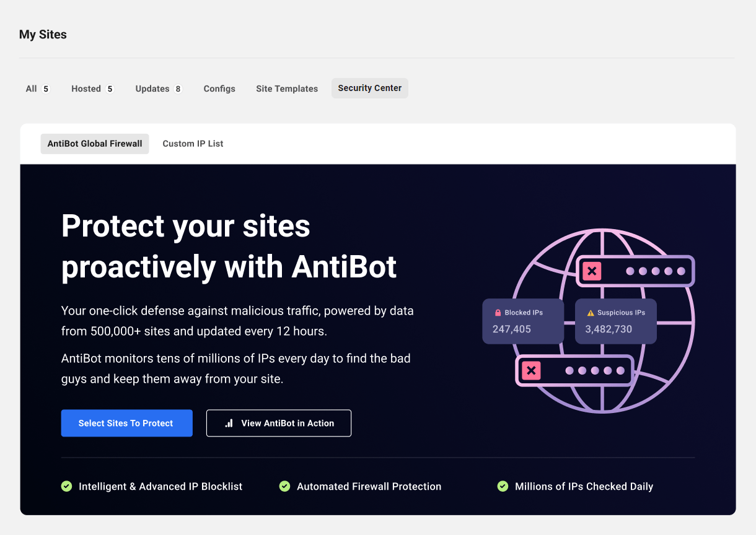Go to the Configs tab
Image resolution: width=756 pixels, height=535 pixels.
[219, 89]
